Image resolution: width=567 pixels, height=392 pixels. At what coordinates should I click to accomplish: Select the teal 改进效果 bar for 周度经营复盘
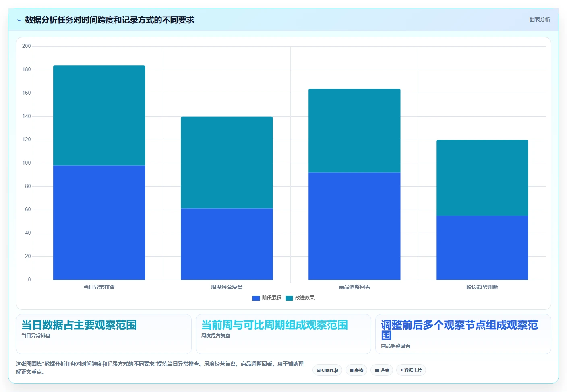click(x=227, y=163)
